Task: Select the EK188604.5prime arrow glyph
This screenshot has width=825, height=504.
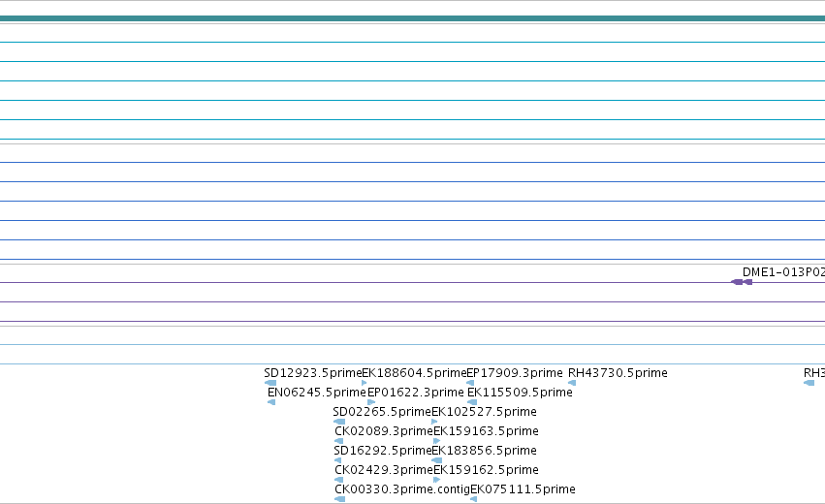Action: click(x=365, y=383)
